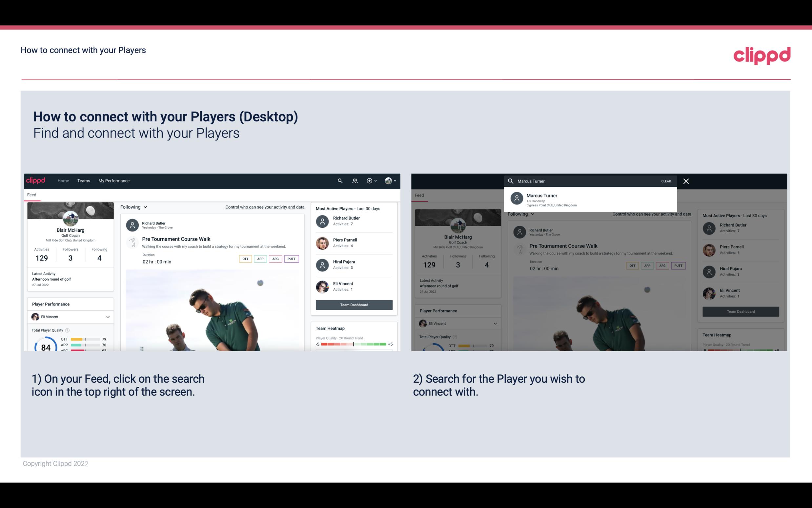The image size is (812, 508).
Task: Click the OTT performance tag filter
Action: pos(245,259)
